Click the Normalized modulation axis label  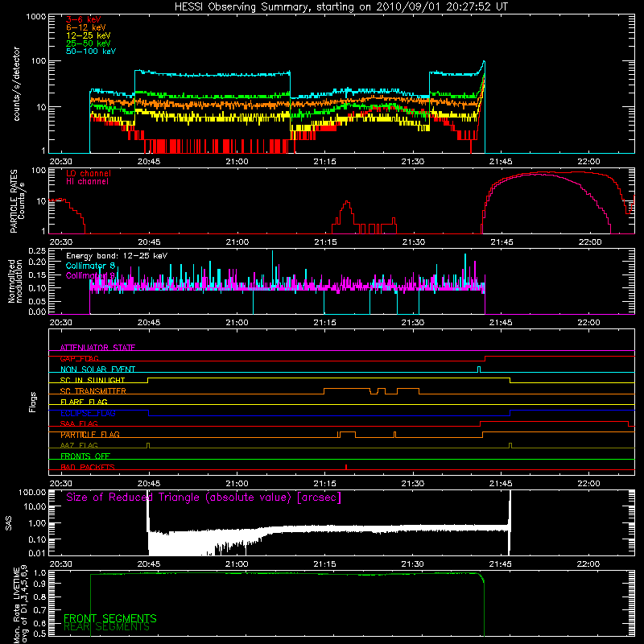pos(15,281)
